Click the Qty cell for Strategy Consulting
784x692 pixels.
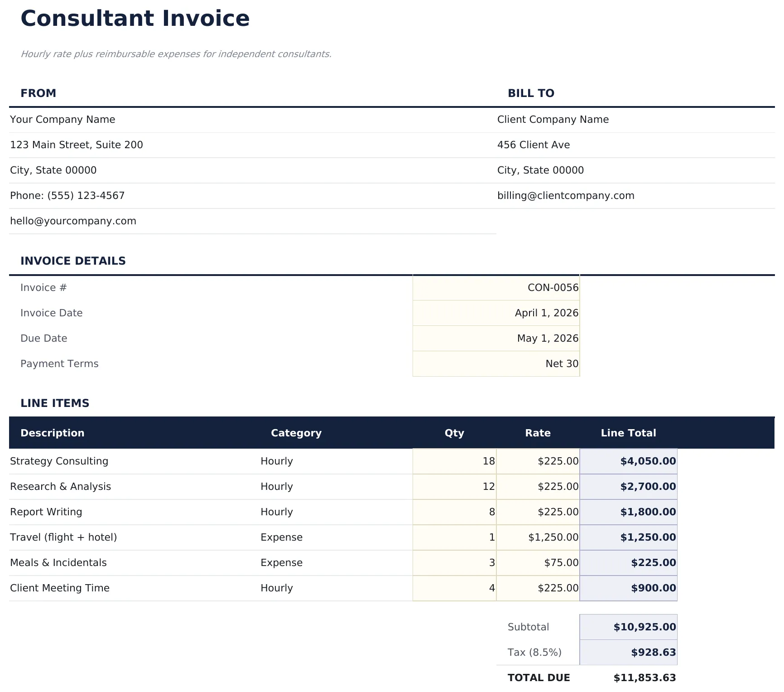[x=454, y=461]
